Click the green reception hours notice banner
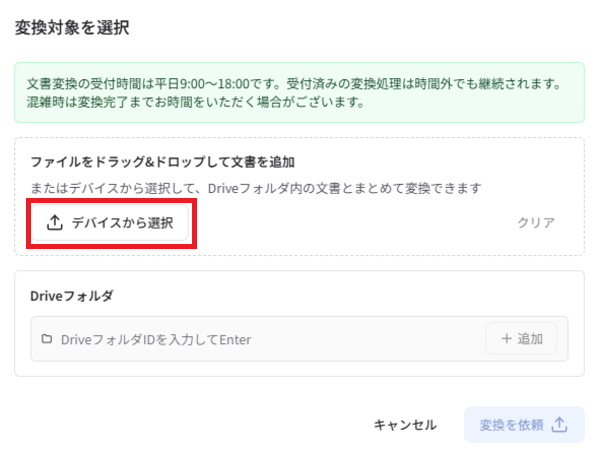The image size is (600, 451). point(299,93)
